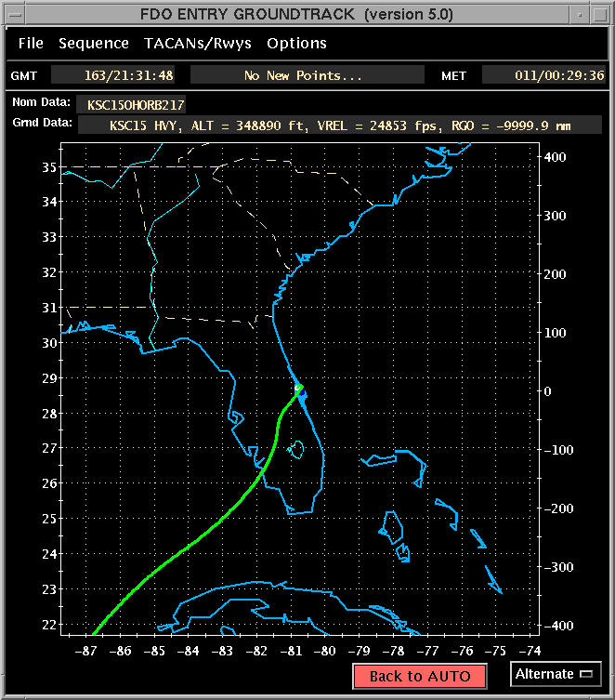Click Lake Okeechobee outline on the map
The width and height of the screenshot is (615, 700).
coord(296,450)
